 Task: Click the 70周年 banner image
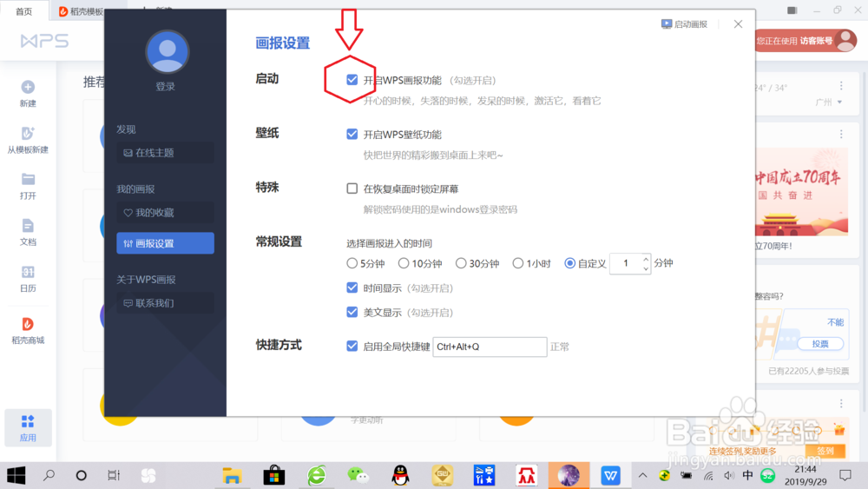click(x=801, y=192)
